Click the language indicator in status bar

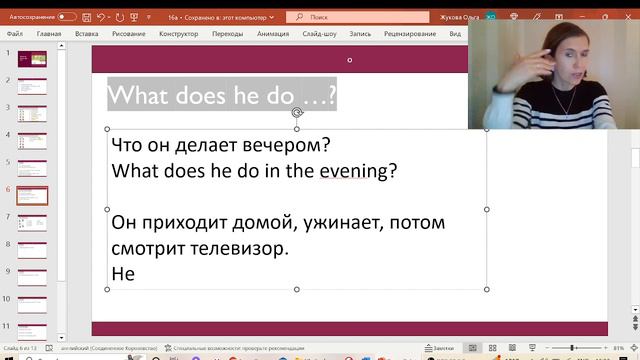pos(109,348)
